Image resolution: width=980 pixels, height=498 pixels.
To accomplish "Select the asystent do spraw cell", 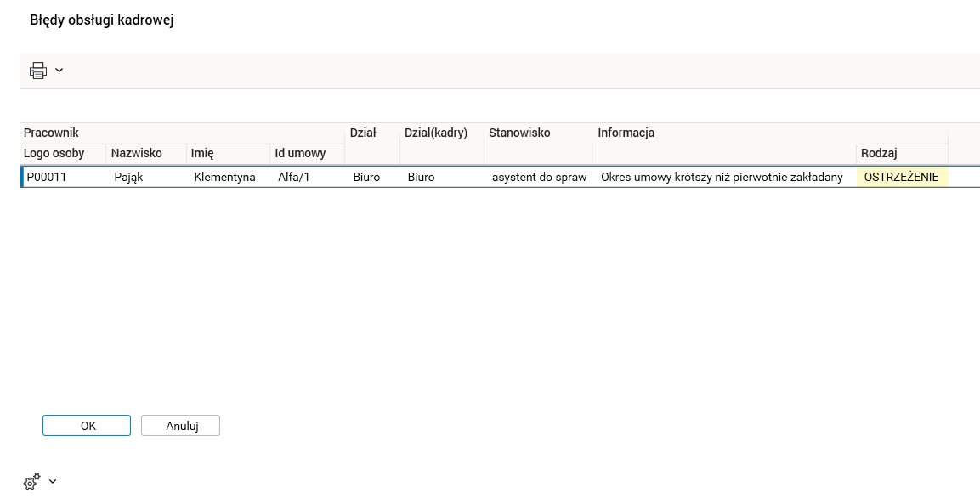I will coord(538,177).
